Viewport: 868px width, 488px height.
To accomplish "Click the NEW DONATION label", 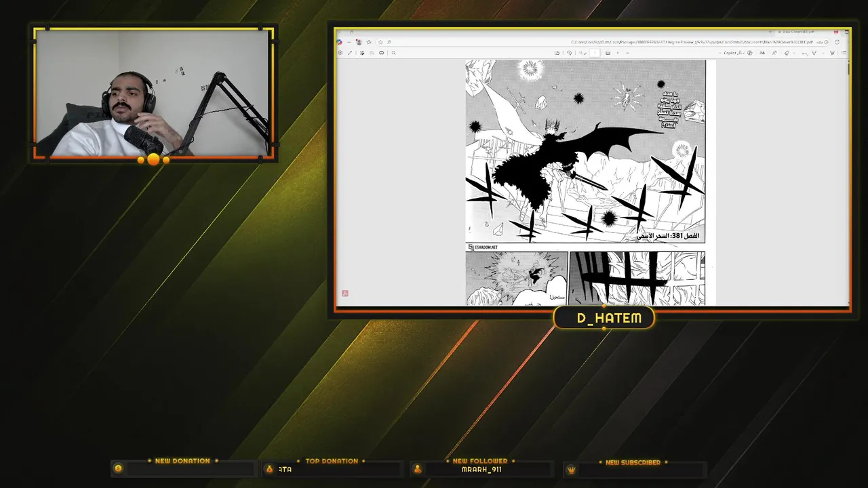I will tap(182, 461).
